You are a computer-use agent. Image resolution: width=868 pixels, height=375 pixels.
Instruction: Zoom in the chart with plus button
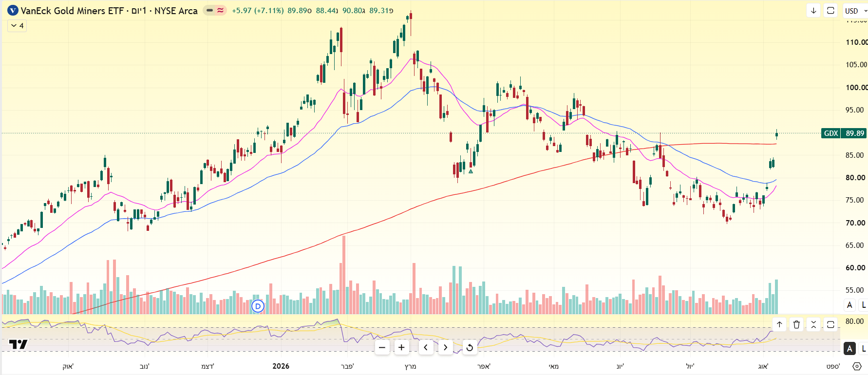coord(401,347)
